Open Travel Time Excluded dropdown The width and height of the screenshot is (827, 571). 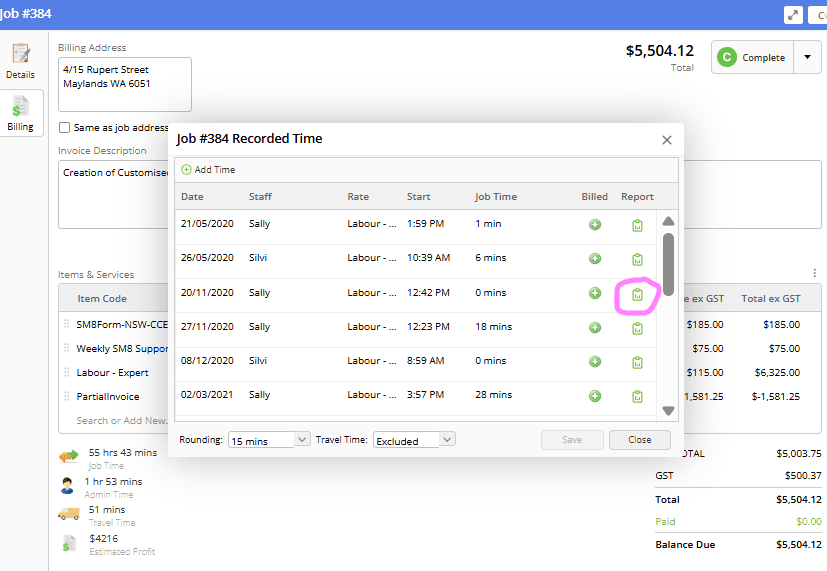pyautogui.click(x=415, y=440)
